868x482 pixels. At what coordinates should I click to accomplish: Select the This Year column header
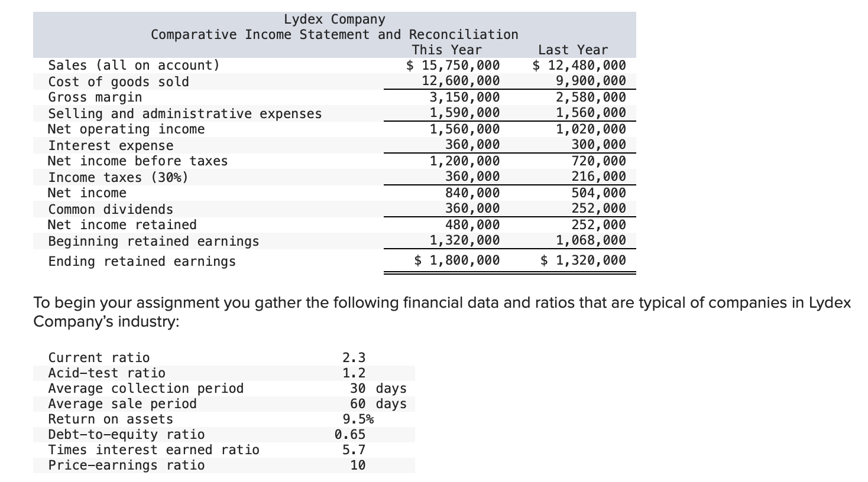[x=447, y=50]
